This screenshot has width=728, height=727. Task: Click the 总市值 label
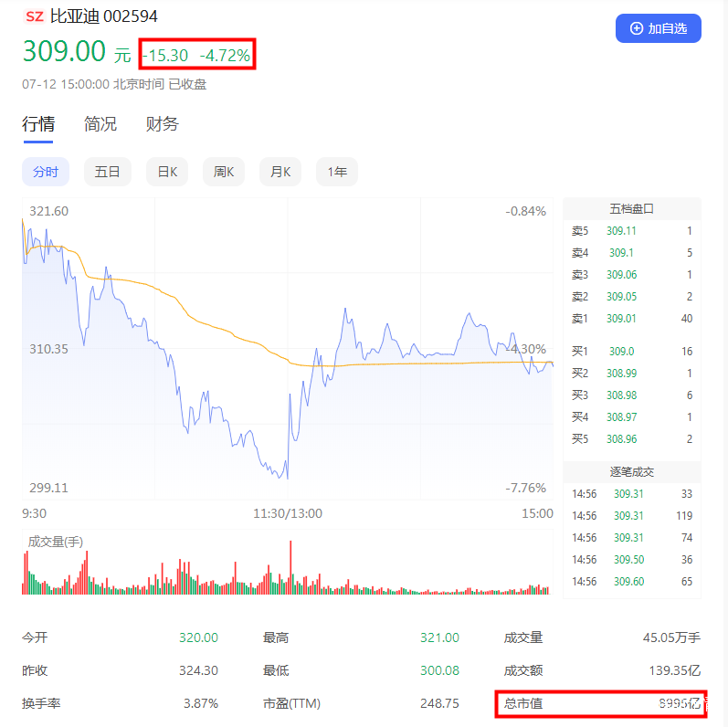pyautogui.click(x=523, y=703)
